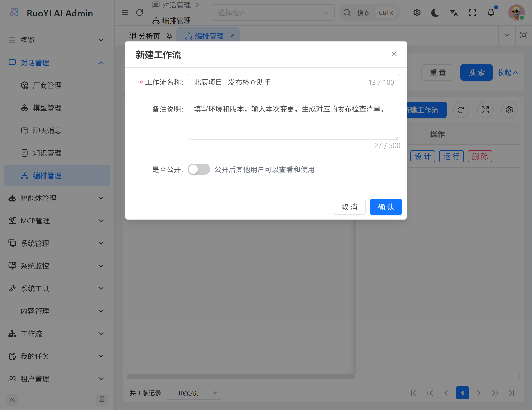Open 模型管理 in sidebar
This screenshot has width=532, height=410.
[57, 108]
